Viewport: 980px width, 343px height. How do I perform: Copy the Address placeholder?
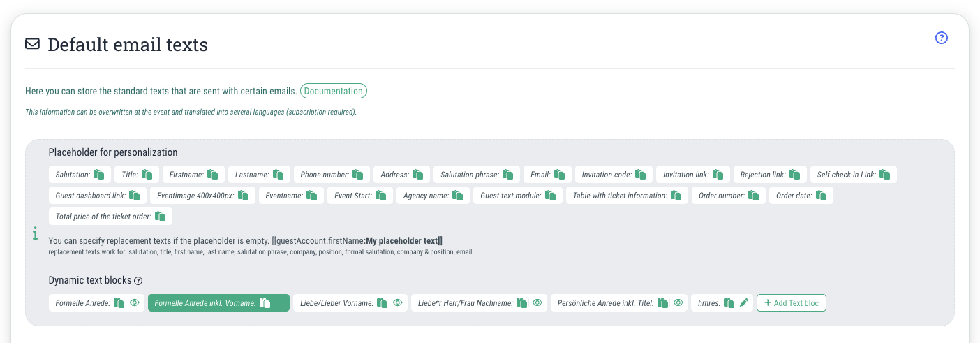pyautogui.click(x=418, y=175)
